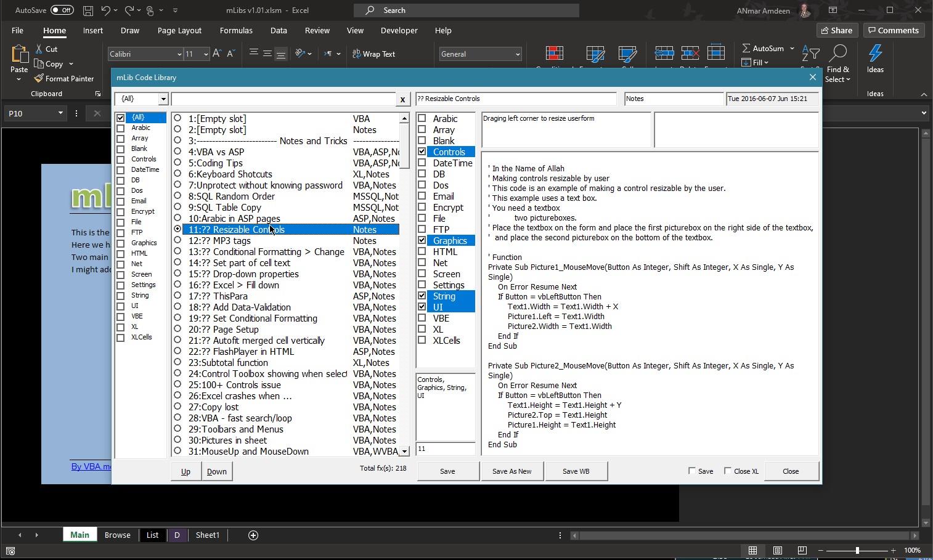The image size is (933, 560).
Task: Click the Save icon in title bar
Action: [88, 10]
